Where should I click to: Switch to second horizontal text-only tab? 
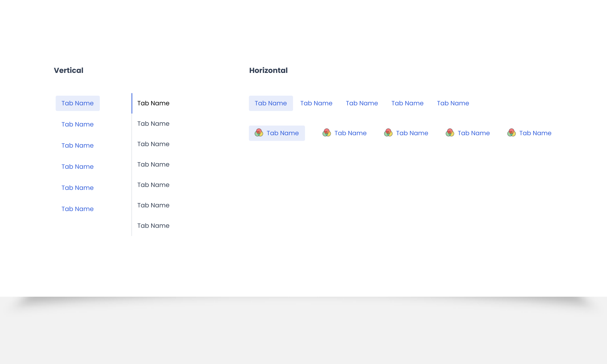(316, 103)
